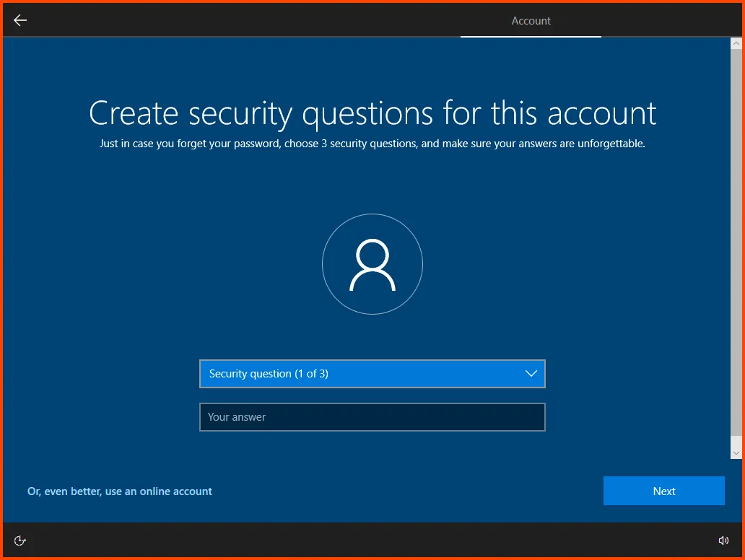The width and height of the screenshot is (745, 560).
Task: Click the user avatar icon
Action: (x=372, y=263)
